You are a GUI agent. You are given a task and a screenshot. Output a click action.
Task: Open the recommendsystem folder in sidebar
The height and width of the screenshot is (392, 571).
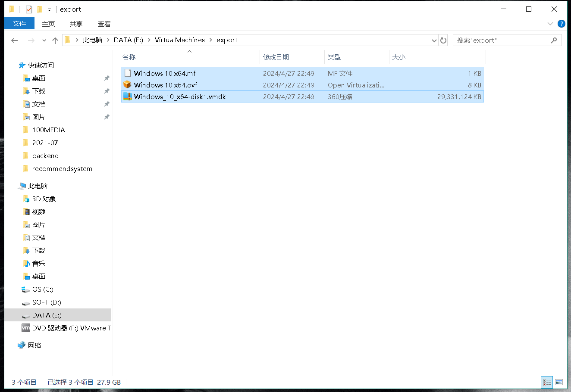[62, 169]
